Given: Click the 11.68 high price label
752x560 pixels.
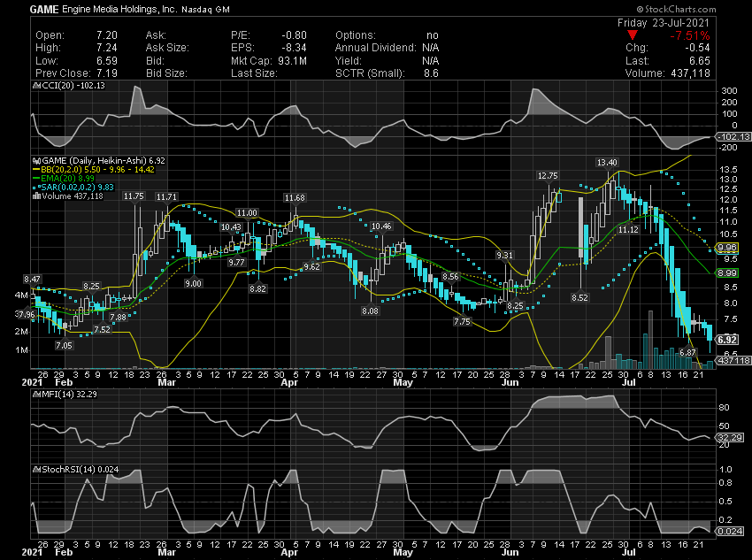Looking at the screenshot, I should click(x=295, y=198).
